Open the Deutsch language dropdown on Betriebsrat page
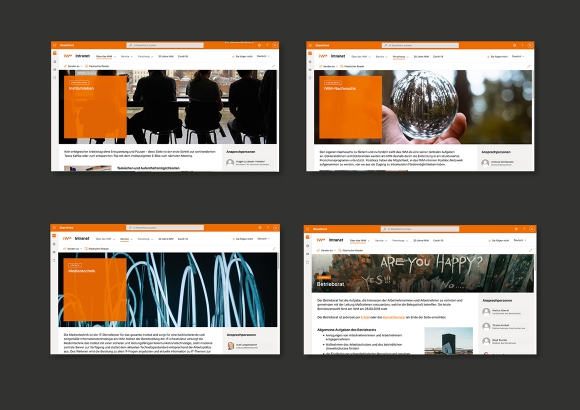The image size is (580, 410). [520, 240]
